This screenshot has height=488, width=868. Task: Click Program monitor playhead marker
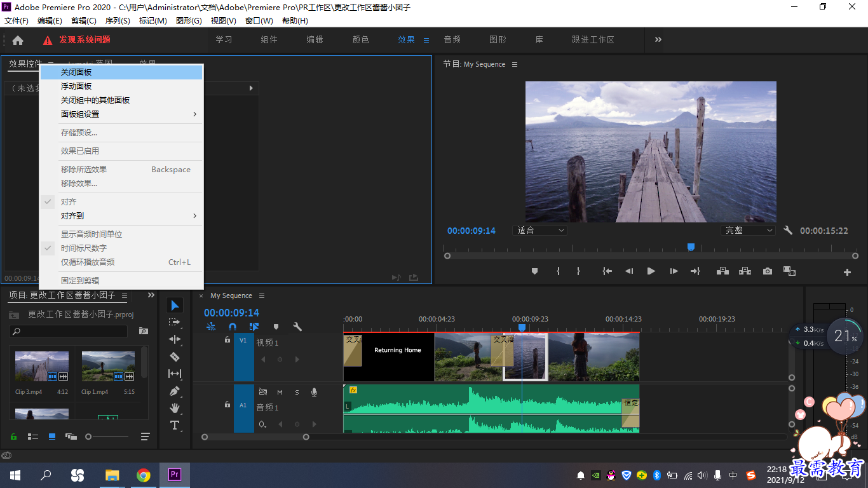(691, 247)
